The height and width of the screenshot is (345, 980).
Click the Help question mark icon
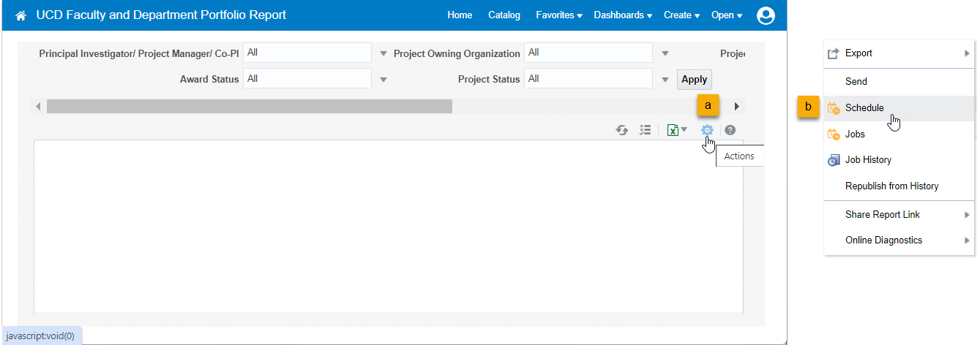(730, 130)
